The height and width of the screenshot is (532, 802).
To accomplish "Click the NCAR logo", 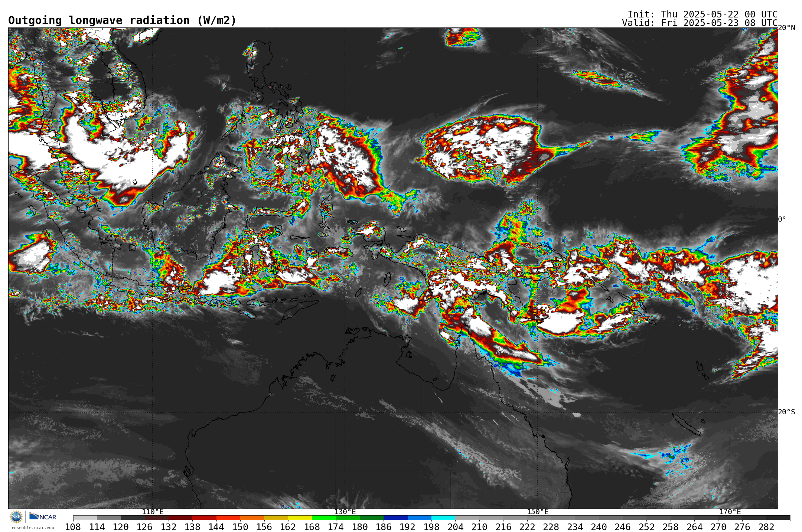I will [43, 516].
